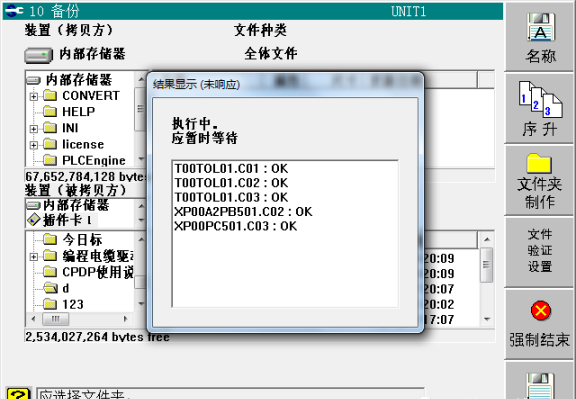Click the horizontal scrollbar thumb in destination tree
The width and height of the screenshot is (576, 399).
coord(55,319)
